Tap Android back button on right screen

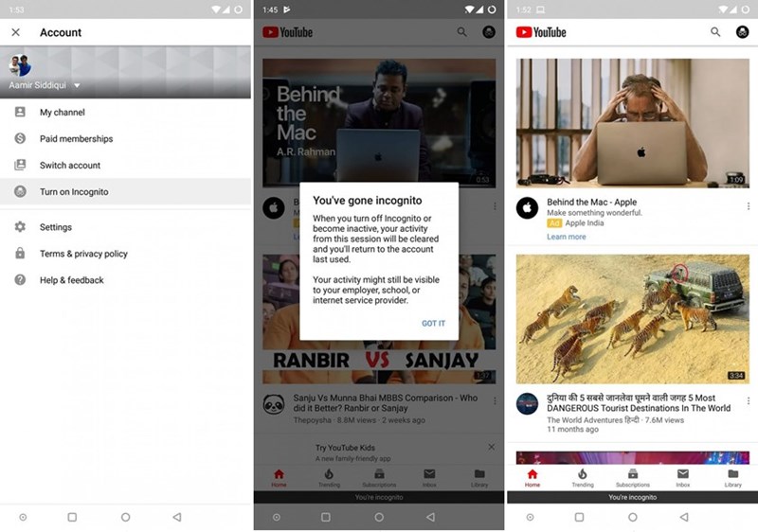684,517
